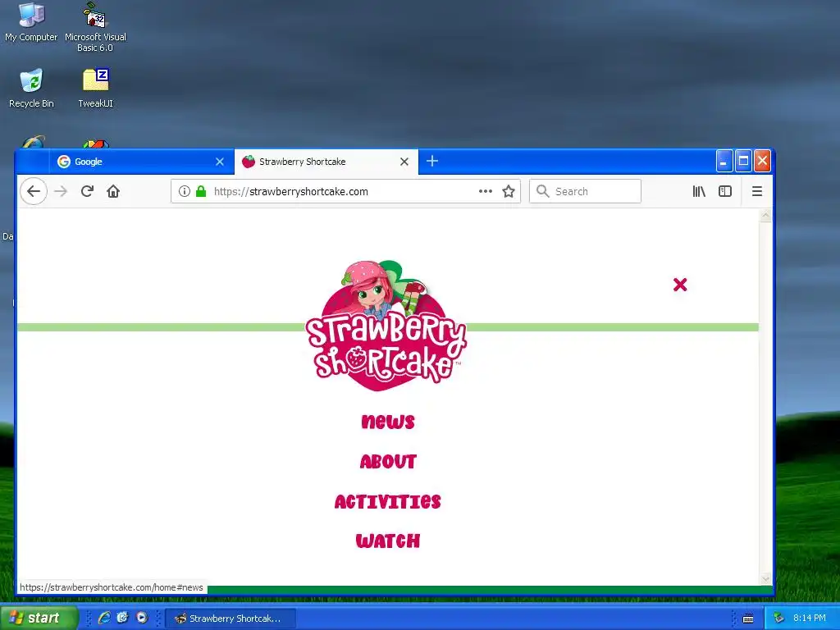Close the site menu with pink X
The height and width of the screenshot is (630, 840).
pyautogui.click(x=680, y=285)
